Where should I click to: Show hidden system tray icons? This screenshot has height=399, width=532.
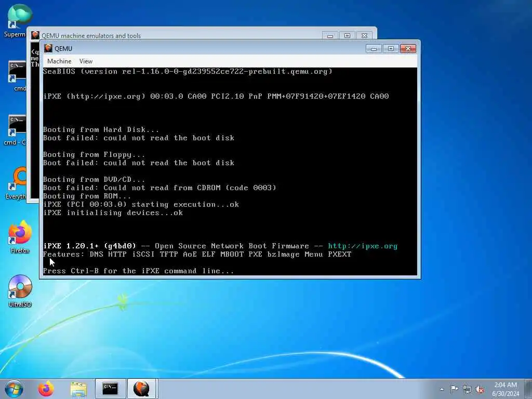coord(442,389)
